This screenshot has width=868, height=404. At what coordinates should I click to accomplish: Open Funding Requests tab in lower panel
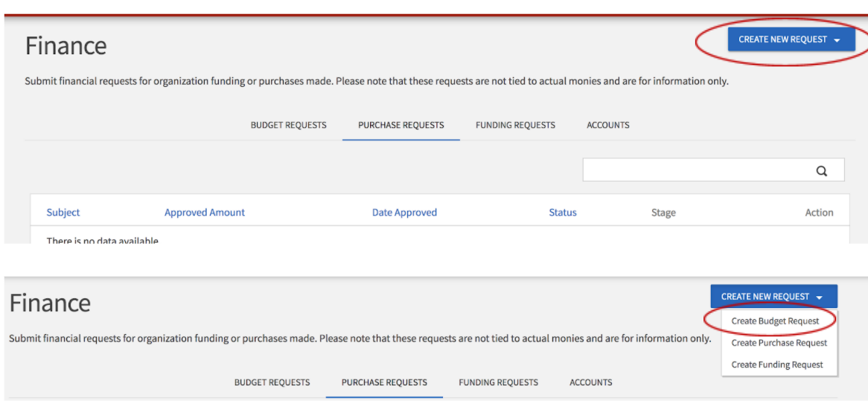pyautogui.click(x=498, y=382)
